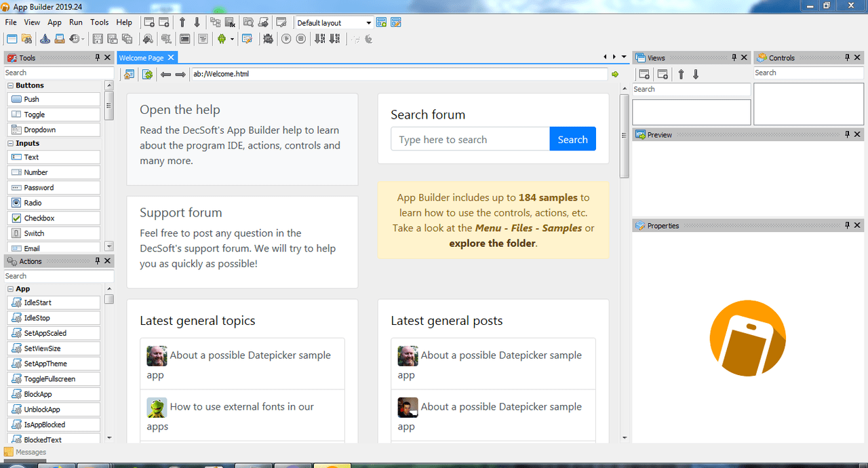Collapse the Buttons group in Tools
The image size is (868, 468).
[10, 85]
